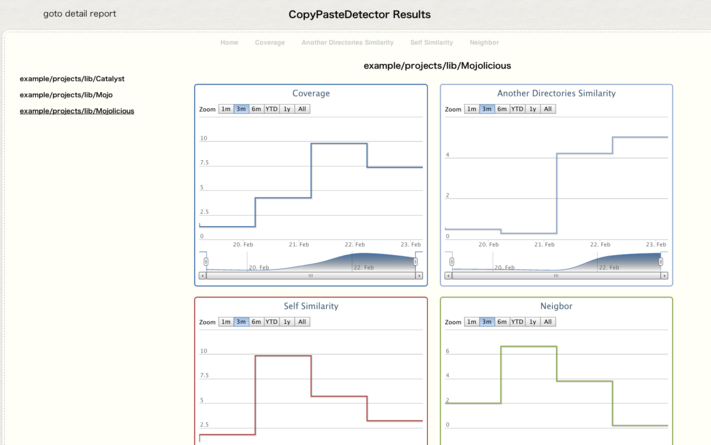Screen dimensions: 711x445
Task: Set Another Directories Similarity zoom to 1y
Action: pyautogui.click(x=532, y=109)
